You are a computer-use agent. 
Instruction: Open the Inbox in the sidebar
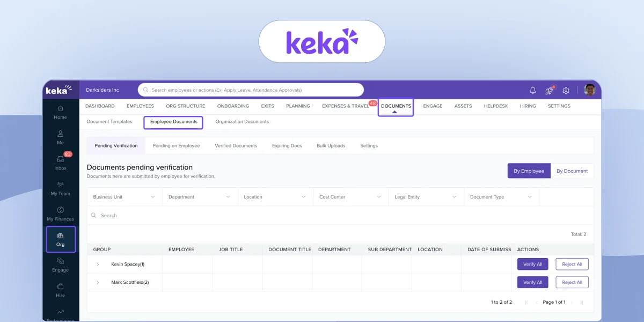pyautogui.click(x=60, y=163)
